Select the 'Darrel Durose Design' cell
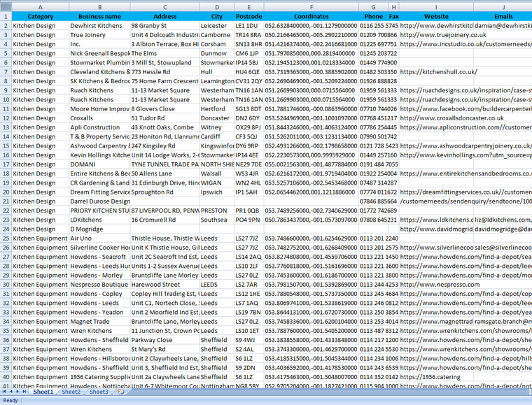532x405 pixels. 99,201
